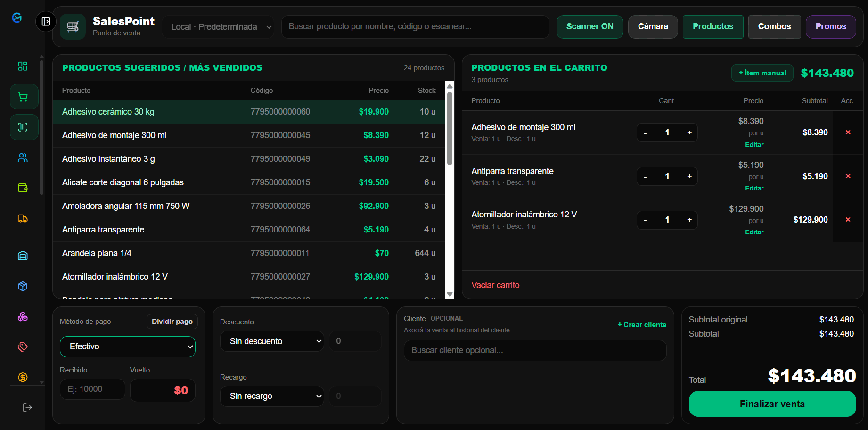Add an Ítem manual to cart

tap(762, 73)
